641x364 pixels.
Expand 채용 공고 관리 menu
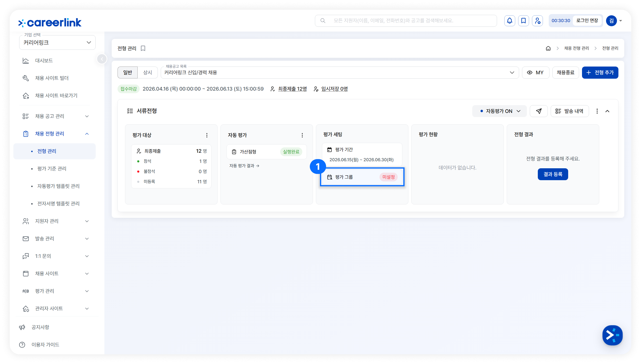(x=87, y=116)
